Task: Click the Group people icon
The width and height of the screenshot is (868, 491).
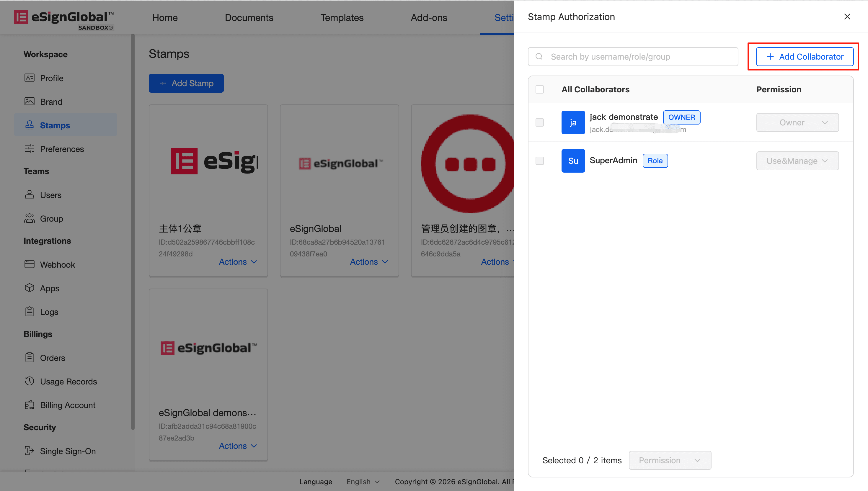Action: 29,219
